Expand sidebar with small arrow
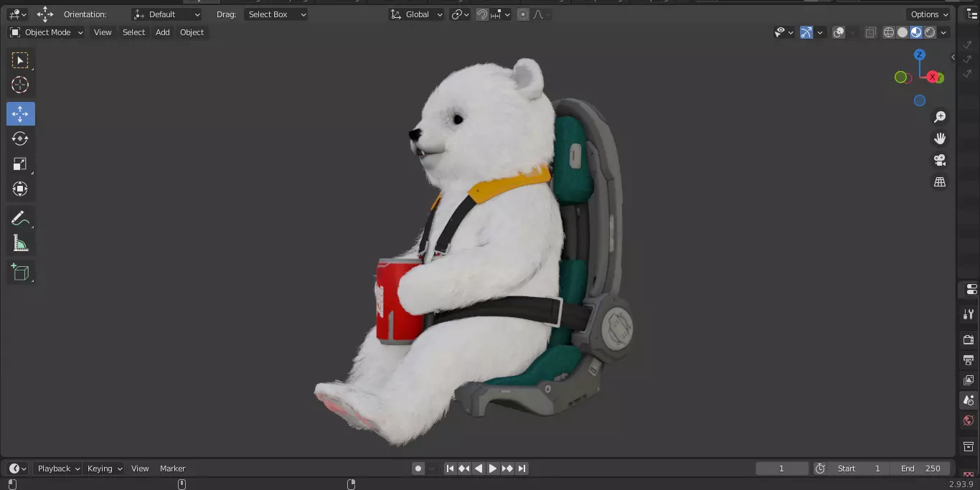 click(953, 57)
